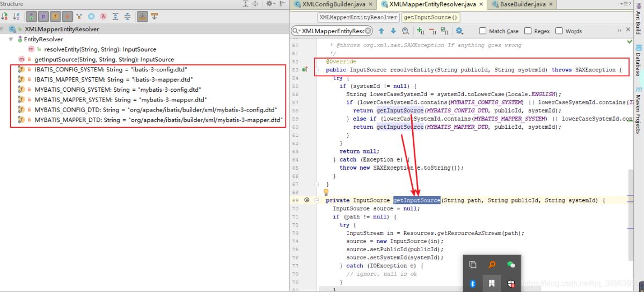Enable the Regex checkbox

tap(528, 31)
